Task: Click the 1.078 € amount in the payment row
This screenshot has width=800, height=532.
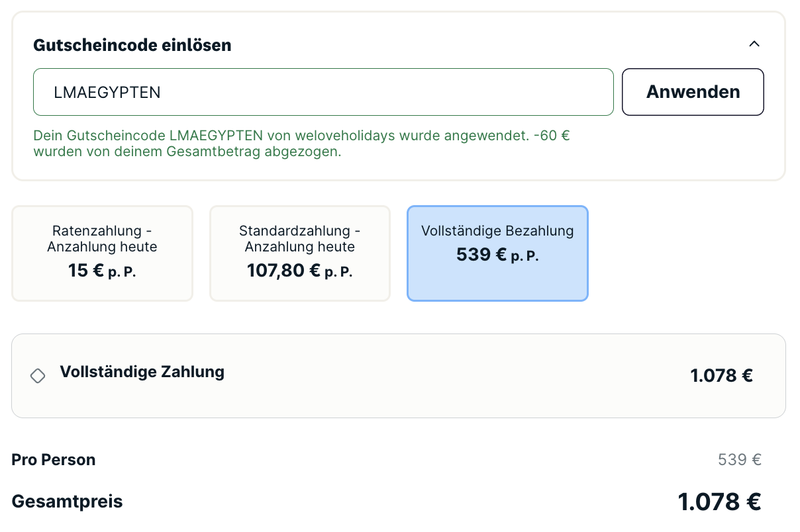Action: [721, 376]
